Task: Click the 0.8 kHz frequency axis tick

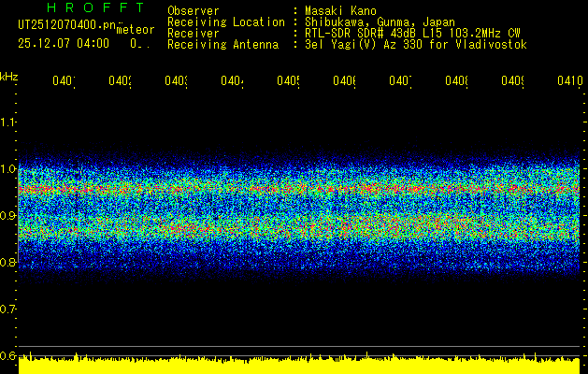Action: coord(8,262)
